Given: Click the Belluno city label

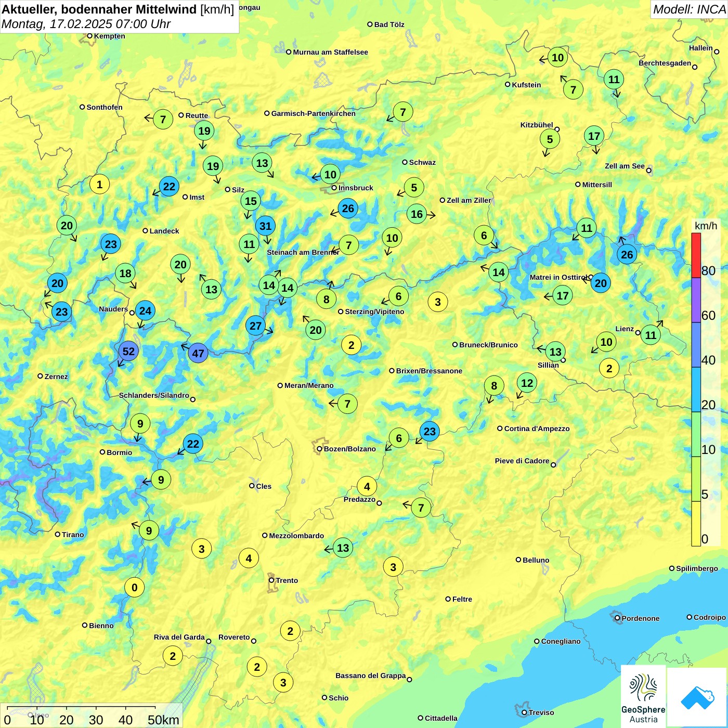Looking at the screenshot, I should tap(536, 560).
